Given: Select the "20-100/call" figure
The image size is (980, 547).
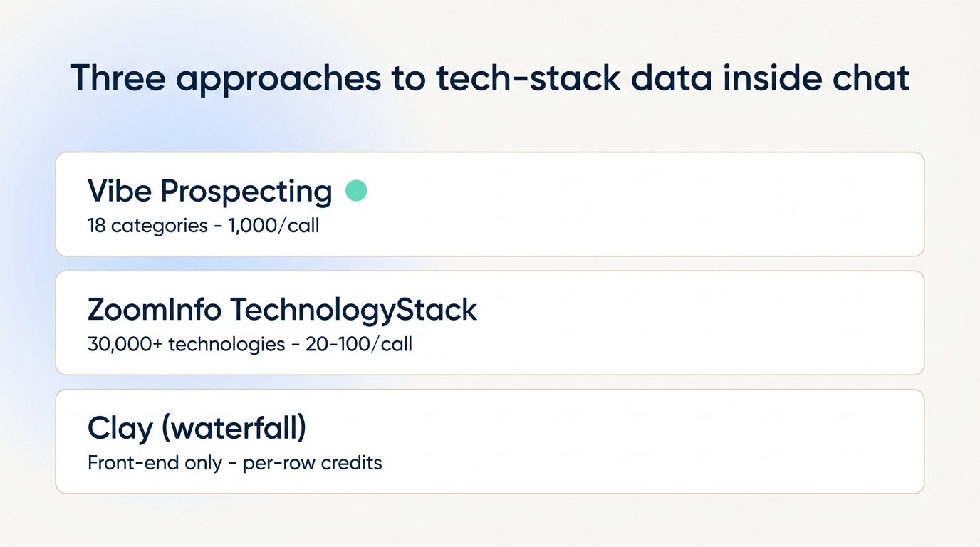Looking at the screenshot, I should click(x=359, y=345).
